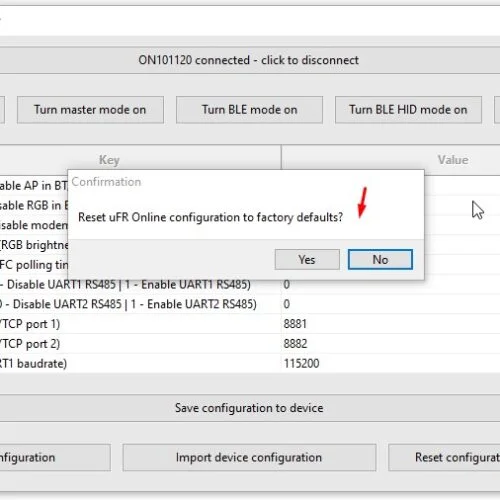The width and height of the screenshot is (500, 500).
Task: Select the UART1 baudrate key row
Action: pyautogui.click(x=140, y=363)
